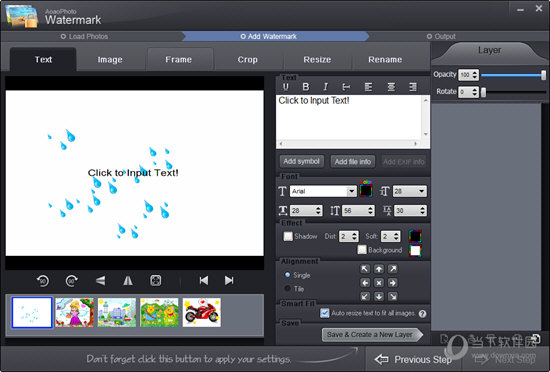
Task: Go back with Previous Step button
Action: [413, 359]
